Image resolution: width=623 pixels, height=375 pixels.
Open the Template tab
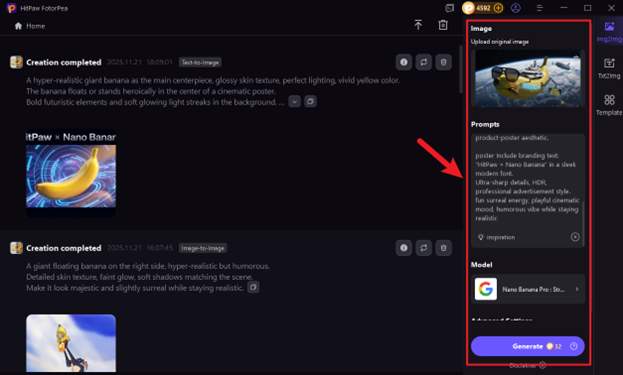(609, 104)
